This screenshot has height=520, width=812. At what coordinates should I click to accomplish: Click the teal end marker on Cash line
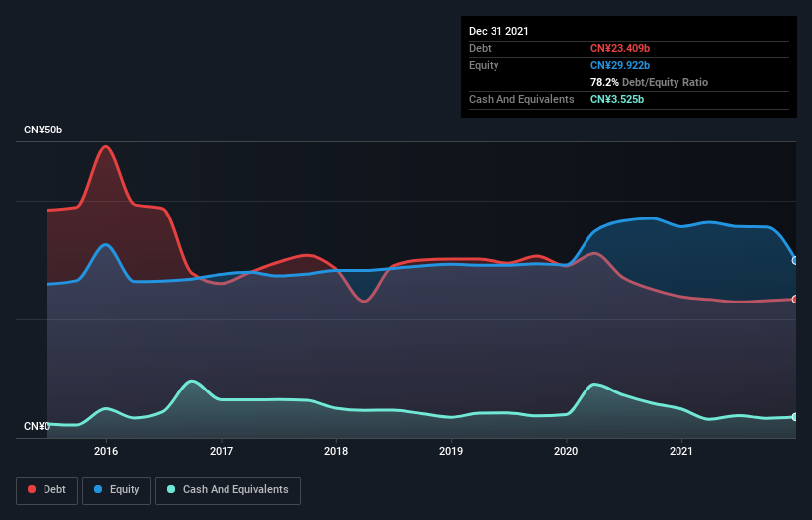795,417
